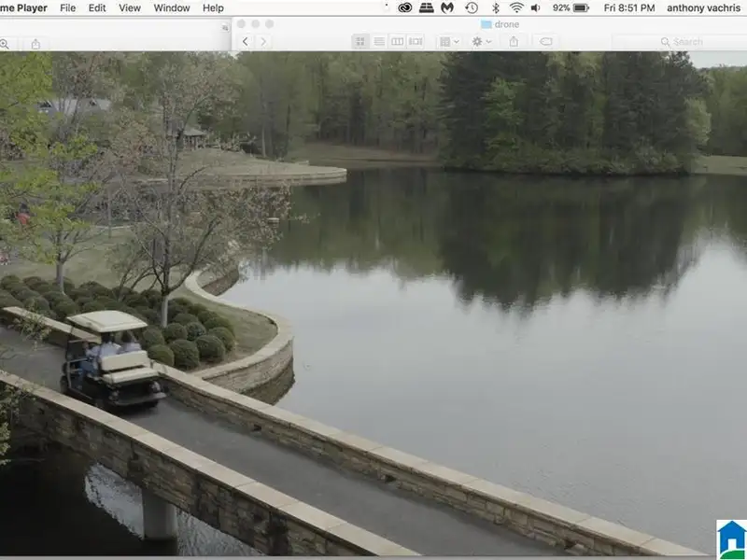This screenshot has width=747, height=560.
Task: Open the Wi-Fi status menu
Action: click(x=516, y=7)
